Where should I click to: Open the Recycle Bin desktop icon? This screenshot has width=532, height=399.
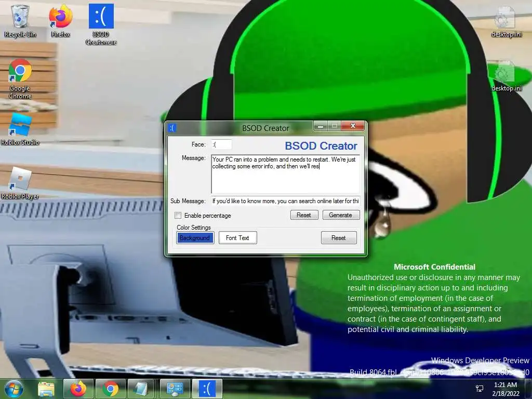point(20,20)
